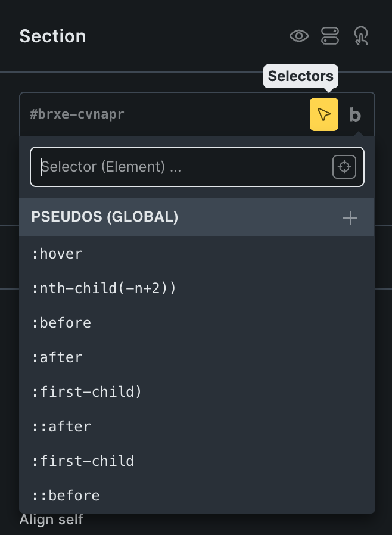Select the :first-child) pseudo entry
Screen dimensions: 392x535
coord(87,392)
